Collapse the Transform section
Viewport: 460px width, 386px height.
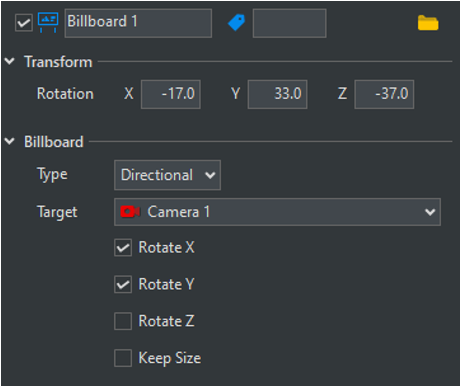[10, 61]
